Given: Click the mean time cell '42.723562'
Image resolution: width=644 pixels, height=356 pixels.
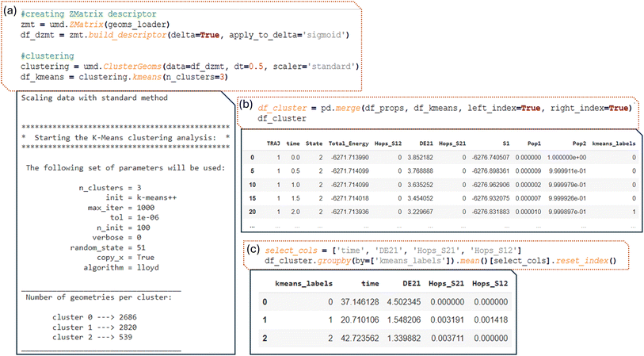Looking at the screenshot, I should (x=360, y=339).
